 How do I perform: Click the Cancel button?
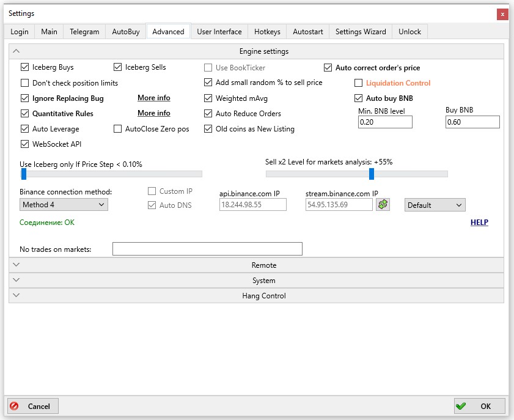[32, 406]
